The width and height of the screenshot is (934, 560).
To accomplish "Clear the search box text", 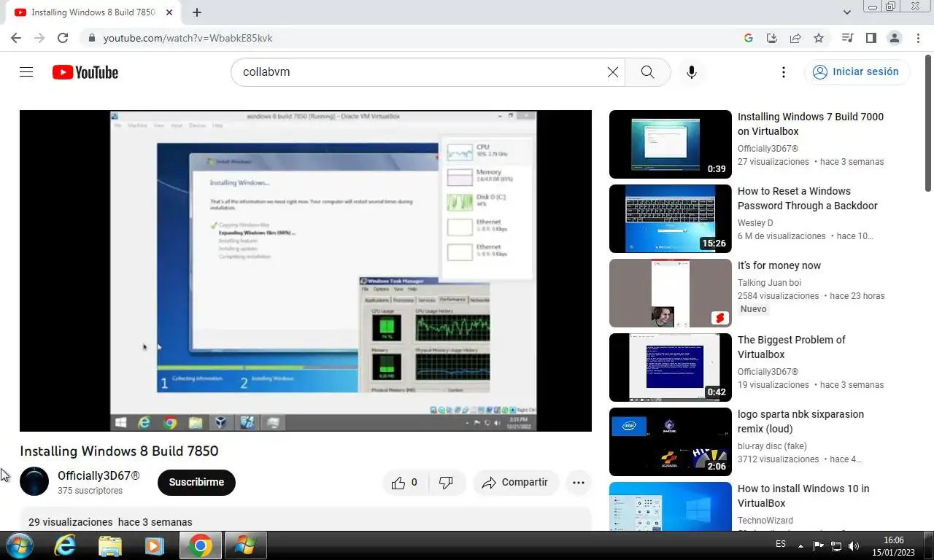I will 613,72.
